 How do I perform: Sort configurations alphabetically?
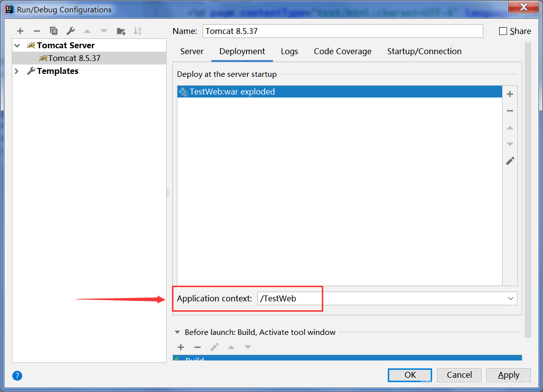[137, 31]
